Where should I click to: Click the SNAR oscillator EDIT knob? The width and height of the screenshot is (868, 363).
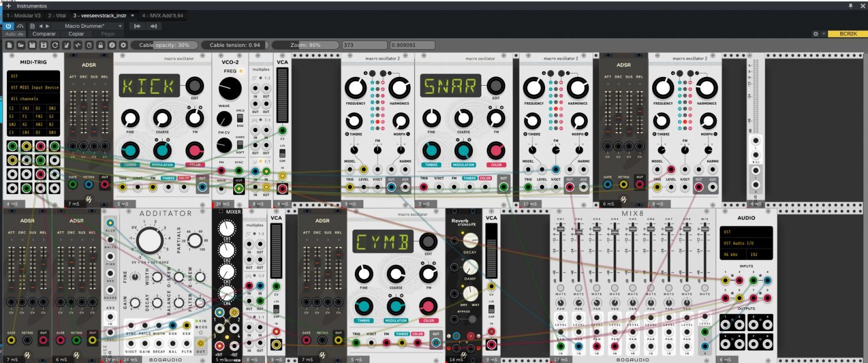(495, 87)
